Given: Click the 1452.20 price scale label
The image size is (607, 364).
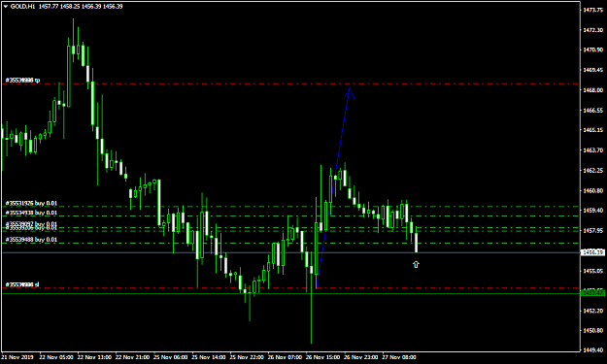Looking at the screenshot, I should tap(593, 311).
